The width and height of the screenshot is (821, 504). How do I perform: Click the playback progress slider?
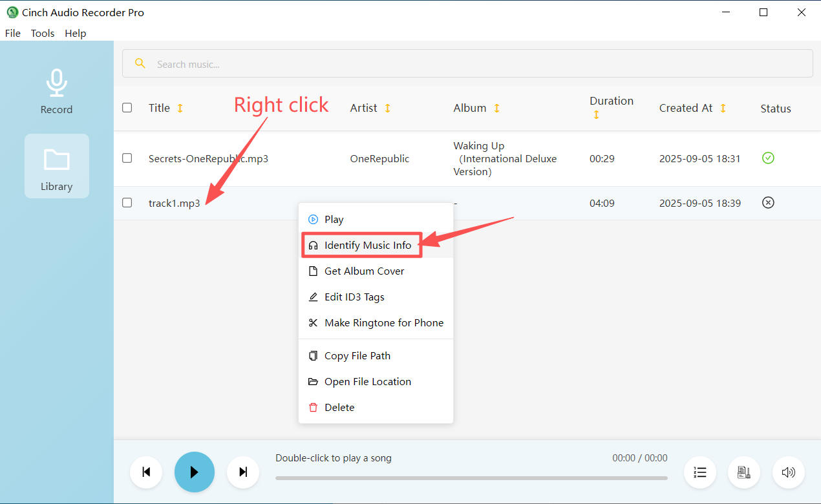click(x=472, y=478)
